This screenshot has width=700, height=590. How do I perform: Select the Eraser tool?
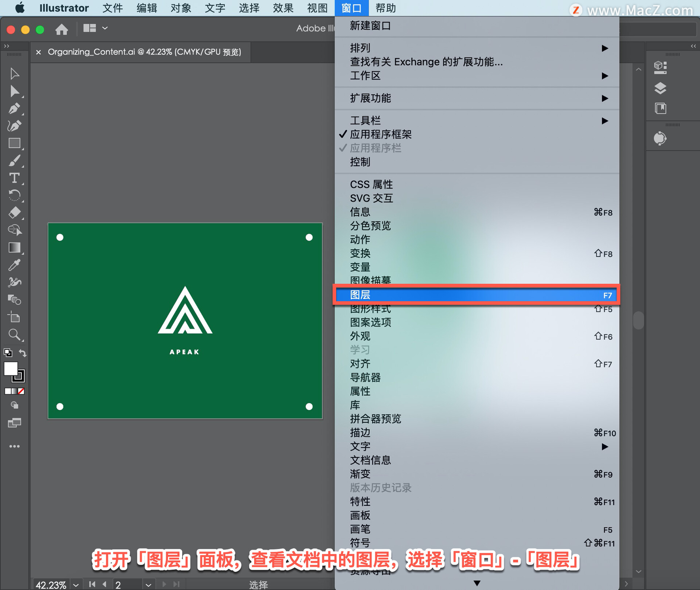pyautogui.click(x=14, y=212)
